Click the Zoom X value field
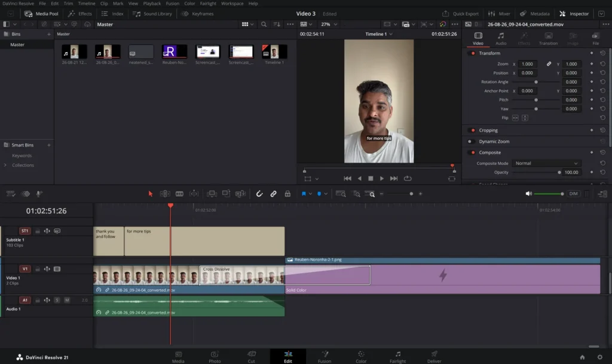Screen dimensions: 612x364 pos(527,64)
